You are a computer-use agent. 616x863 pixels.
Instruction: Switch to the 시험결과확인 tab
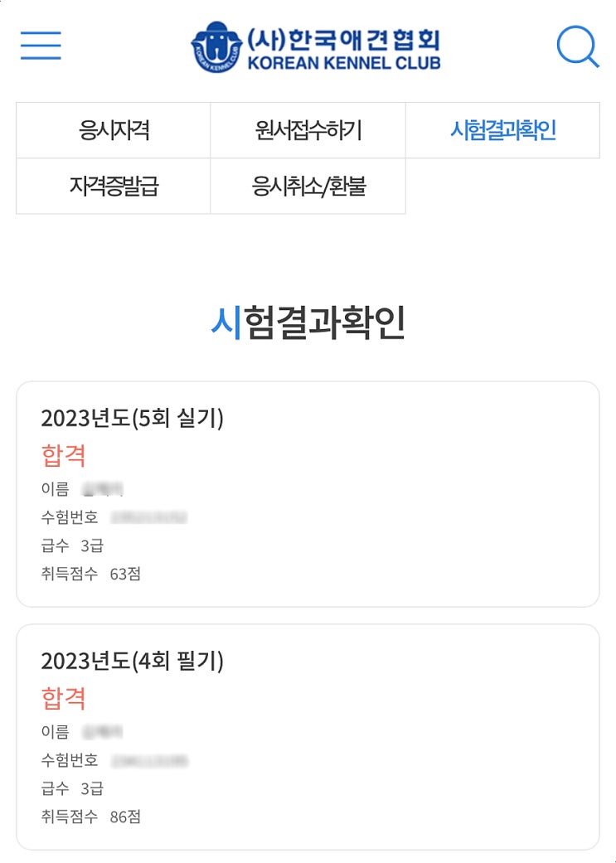click(x=502, y=130)
